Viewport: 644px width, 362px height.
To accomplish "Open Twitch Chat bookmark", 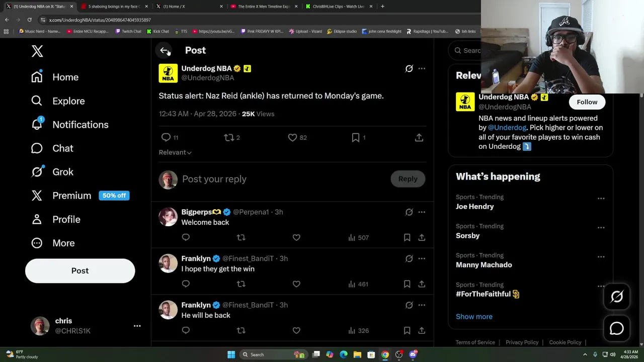I will click(x=128, y=31).
